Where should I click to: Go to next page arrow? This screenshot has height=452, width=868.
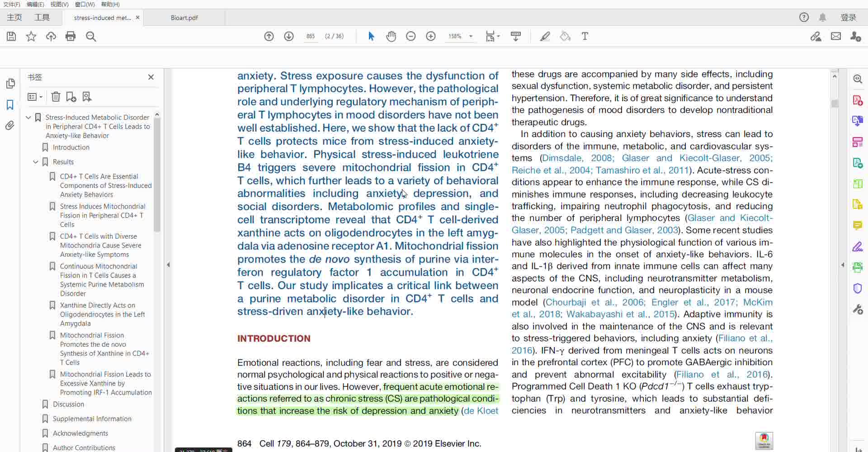pos(289,36)
